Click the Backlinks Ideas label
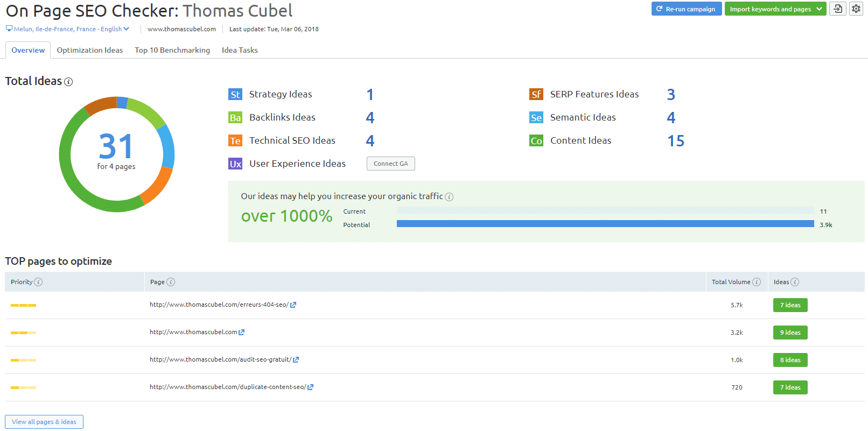This screenshot has width=868, height=431. click(x=282, y=117)
